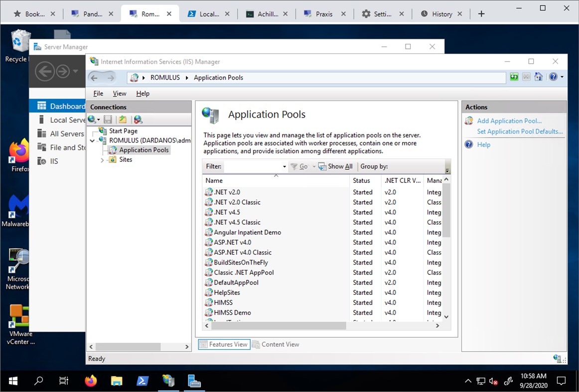Click the green Refresh Page icon
This screenshot has height=392, width=579.
pyautogui.click(x=514, y=77)
